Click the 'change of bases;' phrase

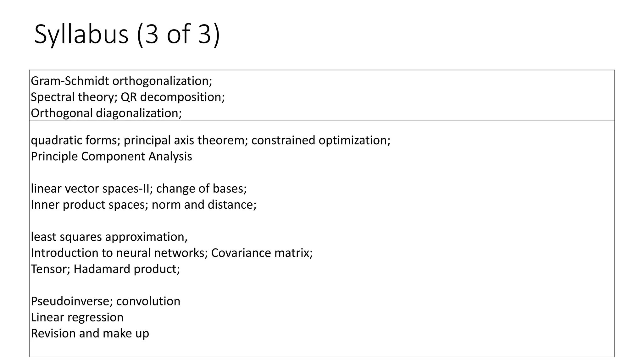click(201, 189)
